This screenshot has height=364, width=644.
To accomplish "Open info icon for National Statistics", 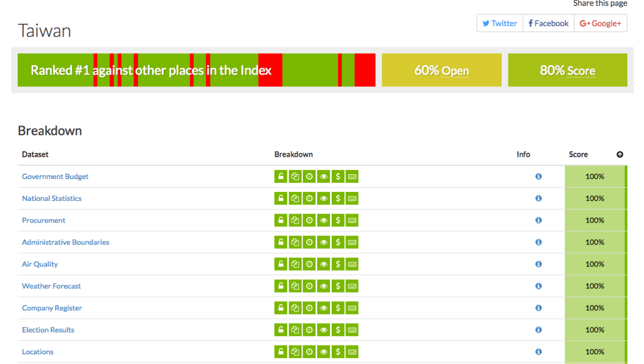I will [538, 198].
